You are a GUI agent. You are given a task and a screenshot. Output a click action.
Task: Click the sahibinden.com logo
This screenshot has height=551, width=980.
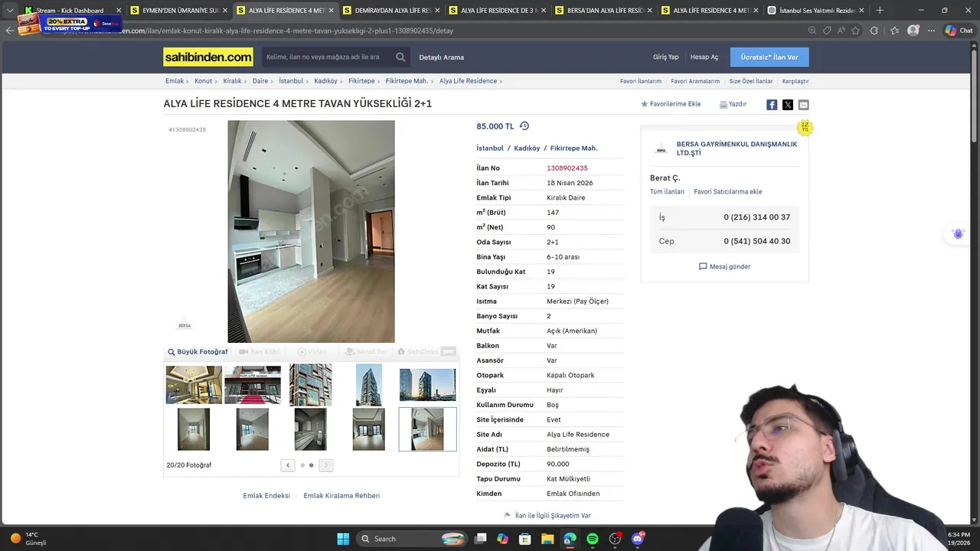coord(208,57)
